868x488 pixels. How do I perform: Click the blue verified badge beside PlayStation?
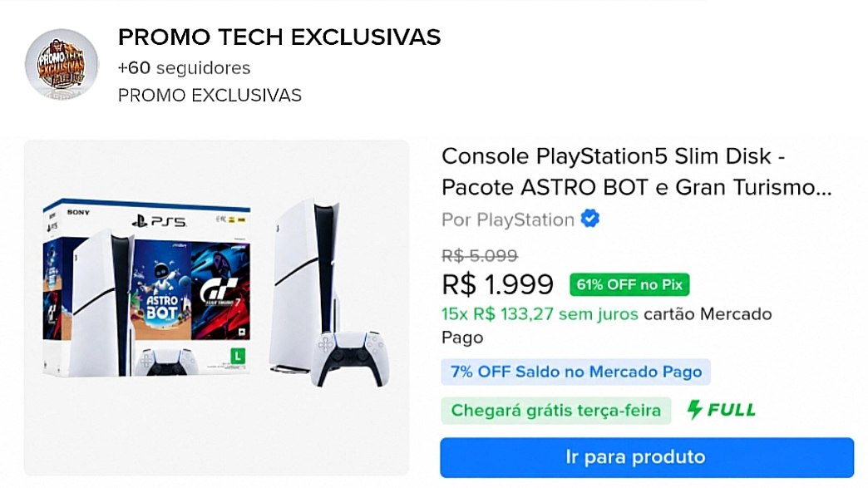click(x=590, y=219)
